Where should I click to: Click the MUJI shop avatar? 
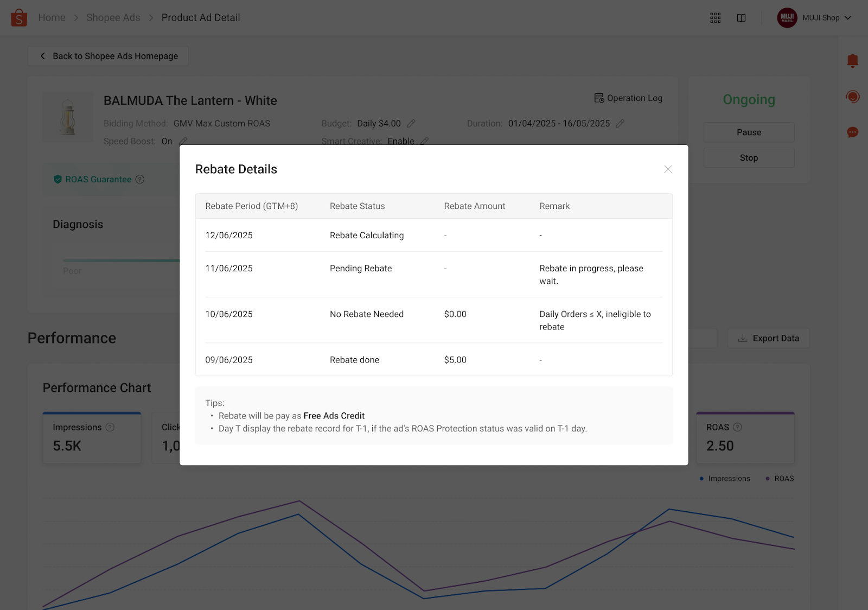[x=787, y=17]
